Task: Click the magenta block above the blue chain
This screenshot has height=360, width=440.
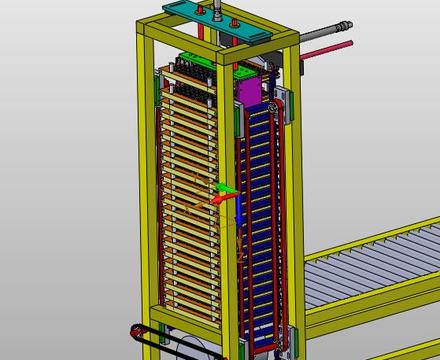Action: (x=249, y=91)
